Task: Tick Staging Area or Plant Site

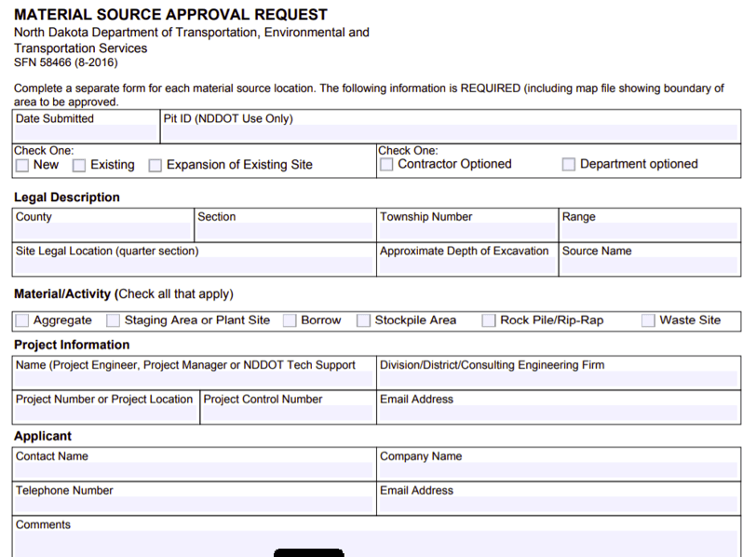Action: click(114, 320)
